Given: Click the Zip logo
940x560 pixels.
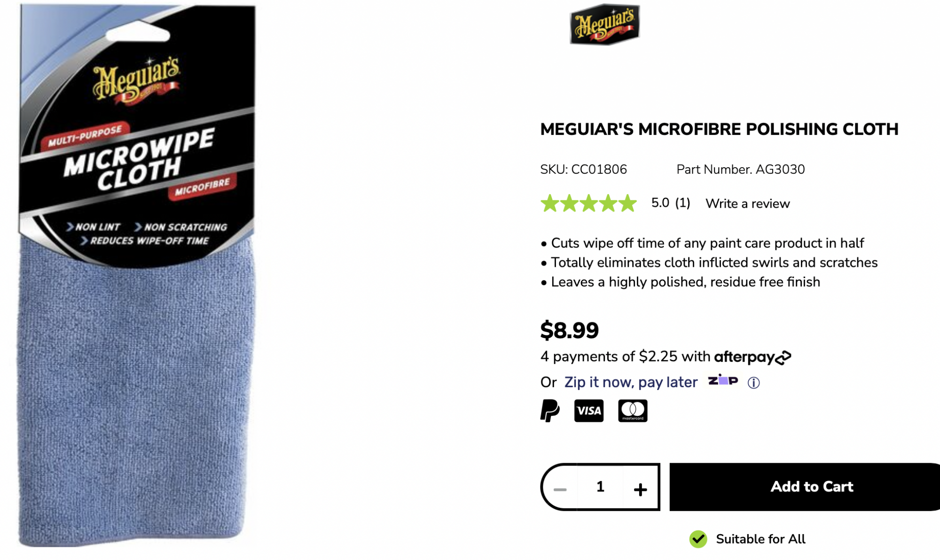Looking at the screenshot, I should point(723,380).
